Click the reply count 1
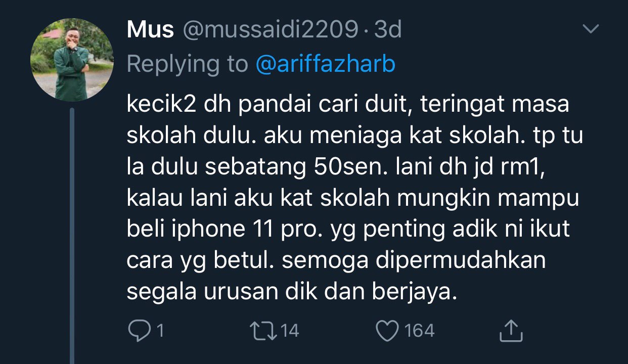This screenshot has width=628, height=364. tap(160, 331)
